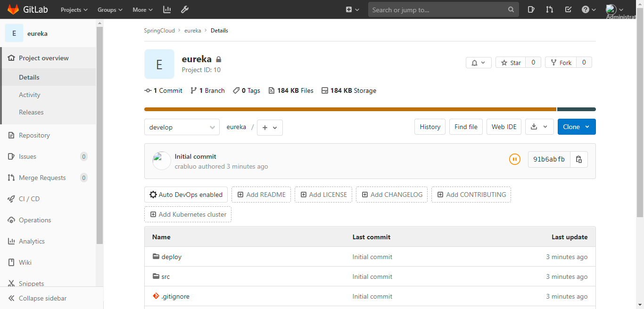Open the Initial commit message link
Viewport: 644px width, 309px height.
(x=195, y=156)
